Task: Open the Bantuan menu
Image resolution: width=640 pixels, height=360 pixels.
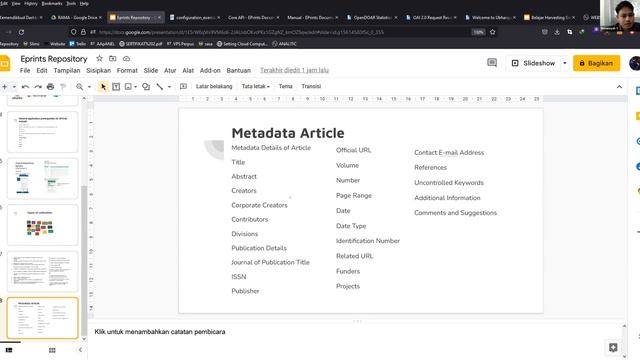Action: (x=239, y=71)
